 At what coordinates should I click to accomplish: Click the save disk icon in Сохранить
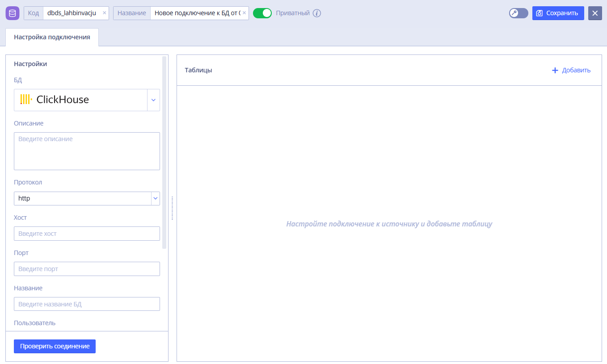pos(540,13)
